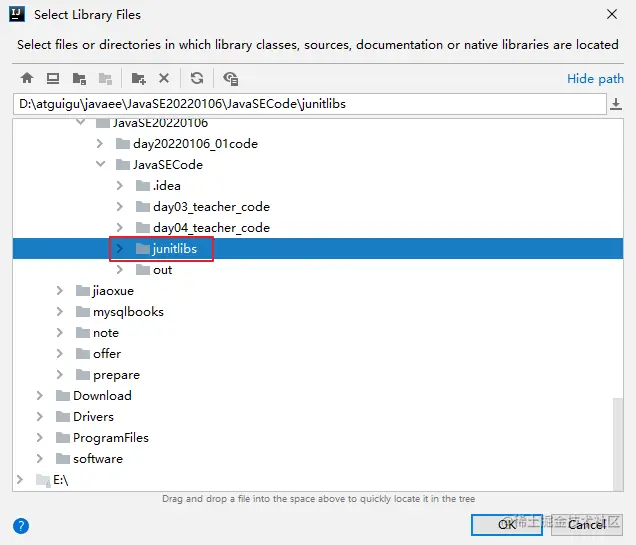Expand the ProgramFiles folder chevron
636x545 pixels.
pos(40,438)
